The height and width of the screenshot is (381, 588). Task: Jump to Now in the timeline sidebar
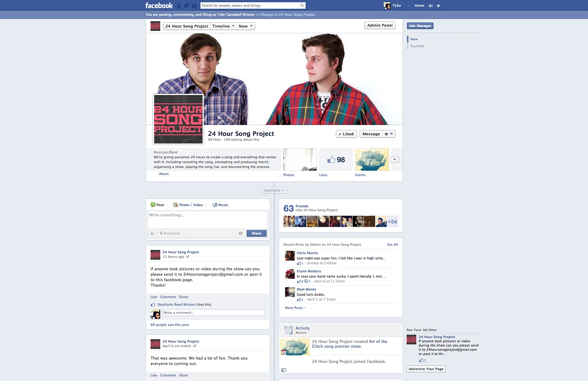coord(414,39)
